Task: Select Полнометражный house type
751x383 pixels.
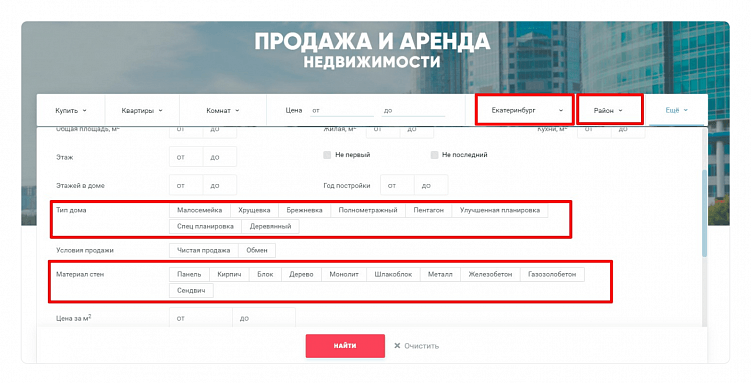Action: tap(368, 210)
